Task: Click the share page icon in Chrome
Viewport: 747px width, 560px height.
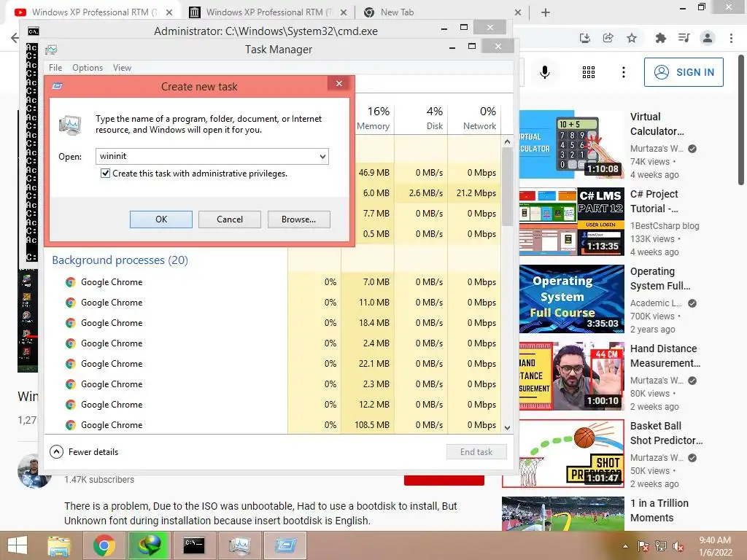Action: (608, 38)
